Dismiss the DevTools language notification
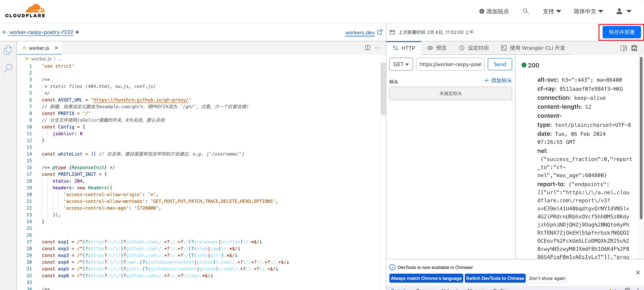Image resolution: width=644 pixels, height=290 pixels. [x=638, y=273]
